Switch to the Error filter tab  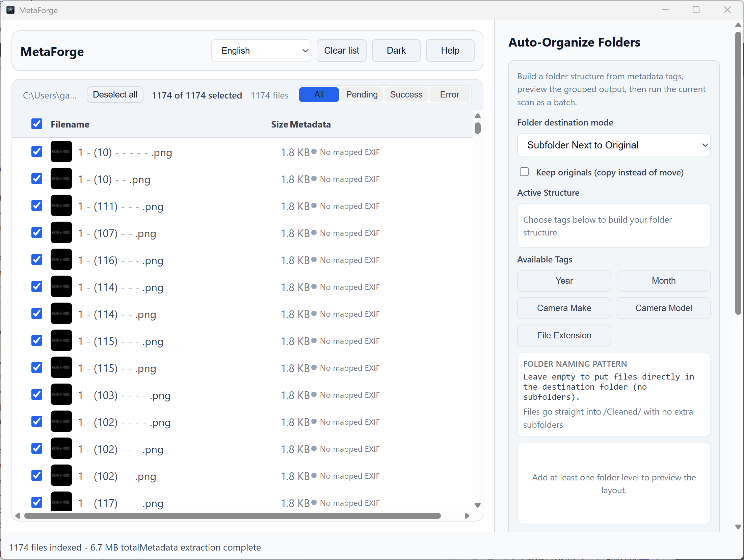pos(450,94)
